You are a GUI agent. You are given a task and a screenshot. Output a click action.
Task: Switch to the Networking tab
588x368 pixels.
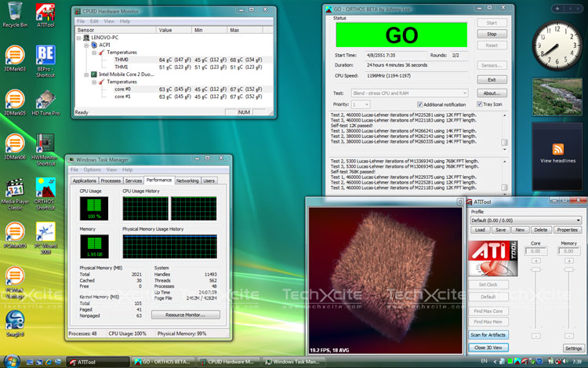[187, 180]
